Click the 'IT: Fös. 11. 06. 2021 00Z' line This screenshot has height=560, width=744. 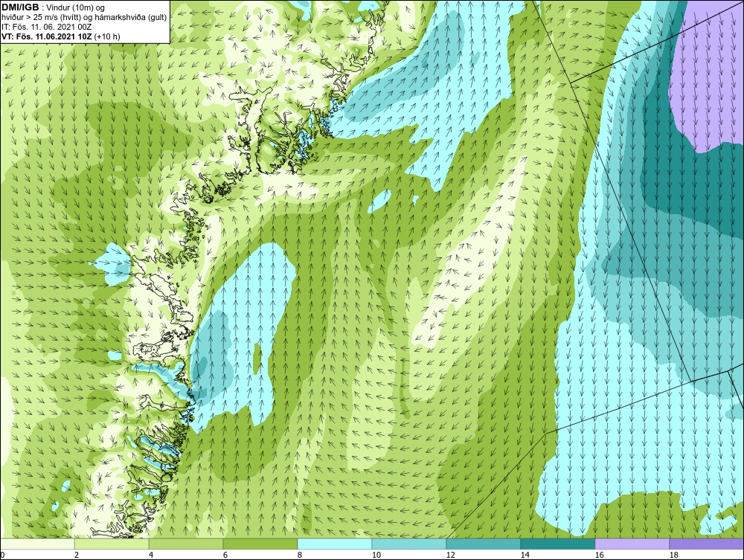(x=46, y=27)
